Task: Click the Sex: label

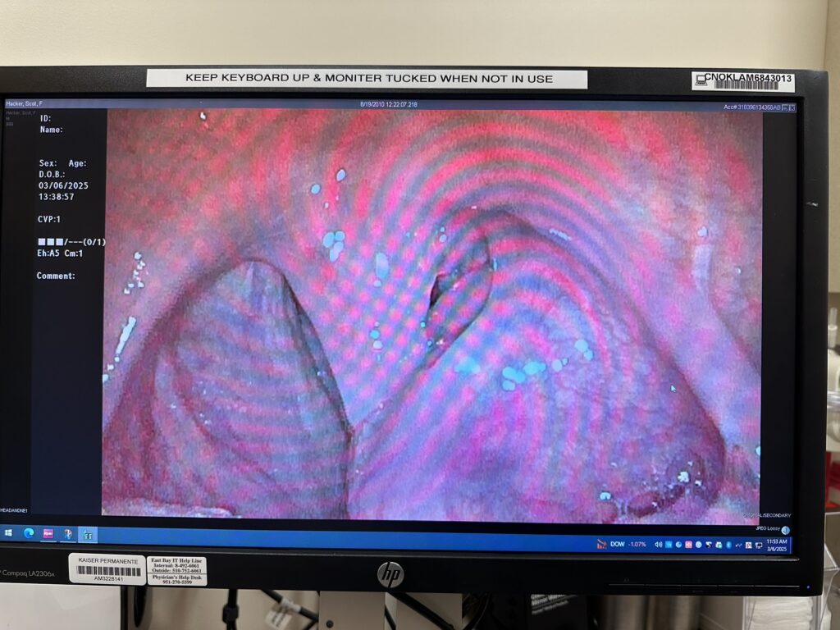Action: point(48,163)
